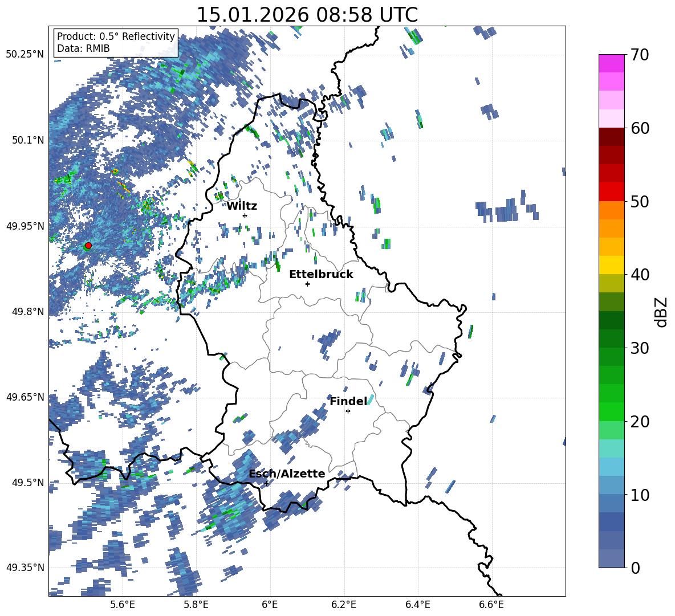Click the 5.8°E longitude label
This screenshot has width=675, height=616.
coord(196,605)
